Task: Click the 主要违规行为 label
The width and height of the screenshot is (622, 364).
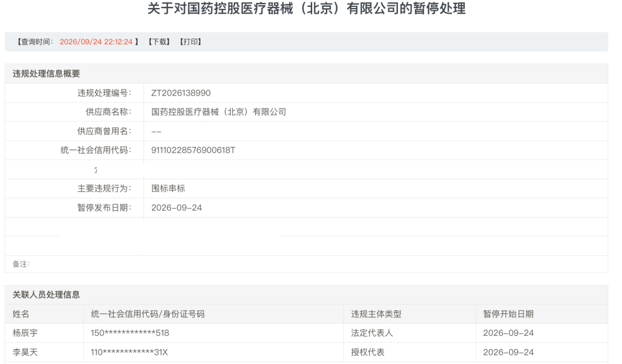Action: pyautogui.click(x=104, y=188)
